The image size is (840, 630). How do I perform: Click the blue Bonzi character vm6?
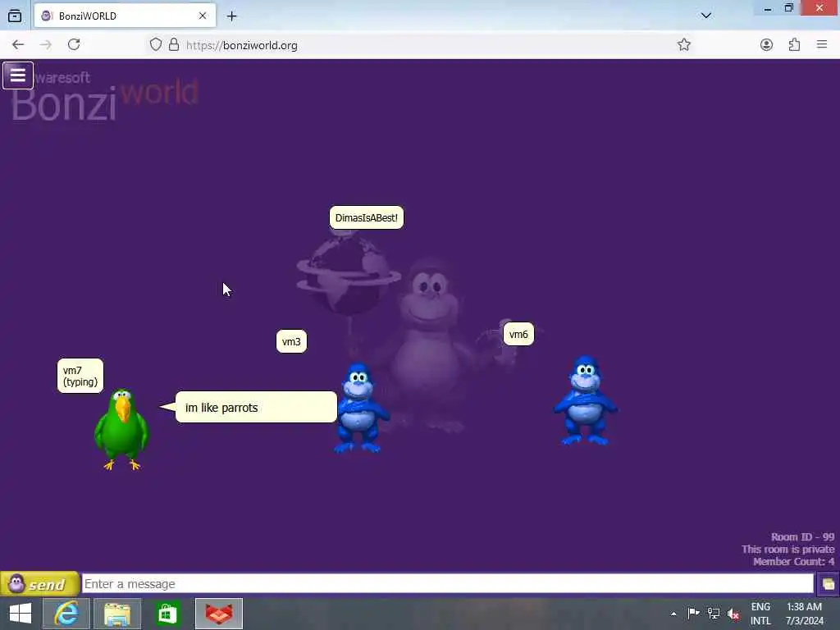tap(586, 400)
